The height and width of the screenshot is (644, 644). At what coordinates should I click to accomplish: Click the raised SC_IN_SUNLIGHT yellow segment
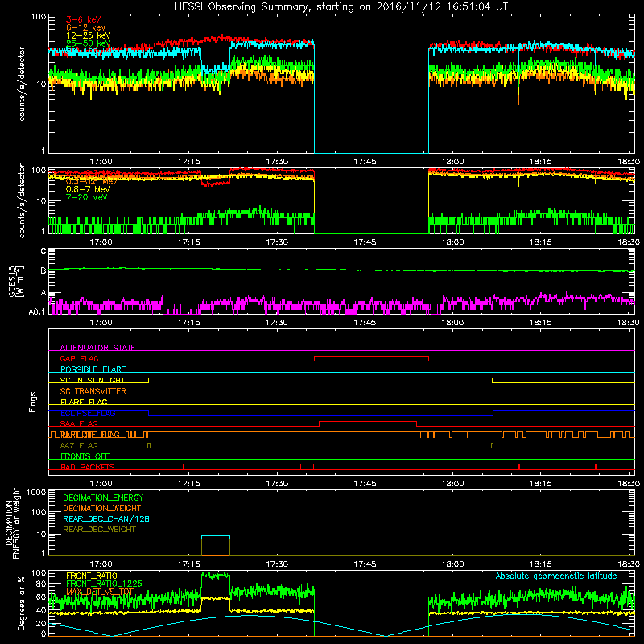click(320, 378)
